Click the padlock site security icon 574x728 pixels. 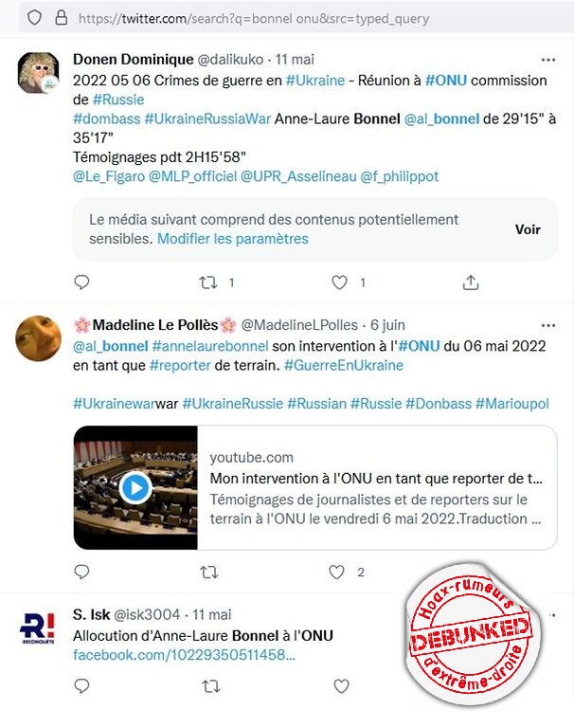pyautogui.click(x=62, y=18)
